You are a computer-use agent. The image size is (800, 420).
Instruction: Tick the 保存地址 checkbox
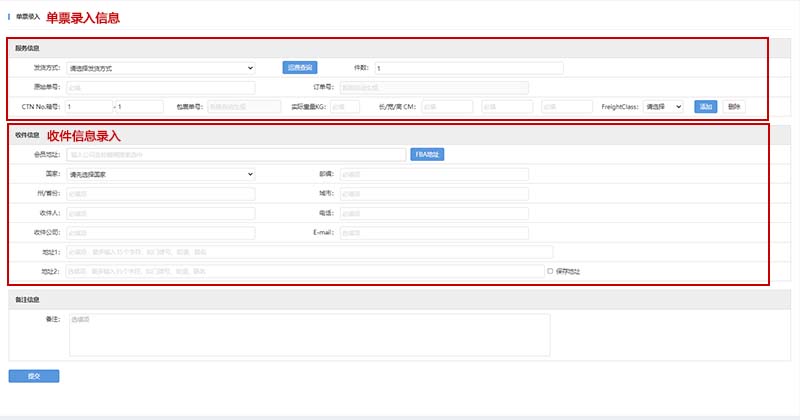(x=550, y=271)
